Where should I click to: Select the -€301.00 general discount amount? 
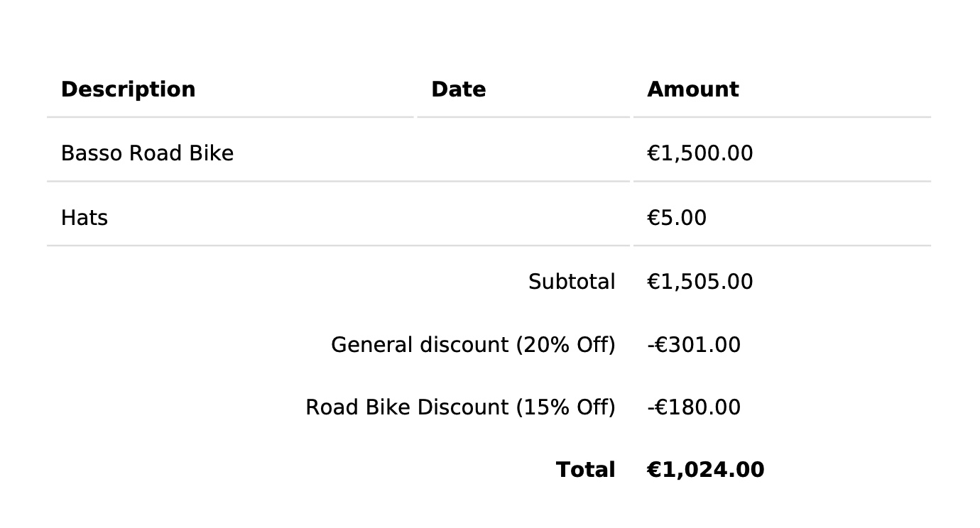point(693,346)
